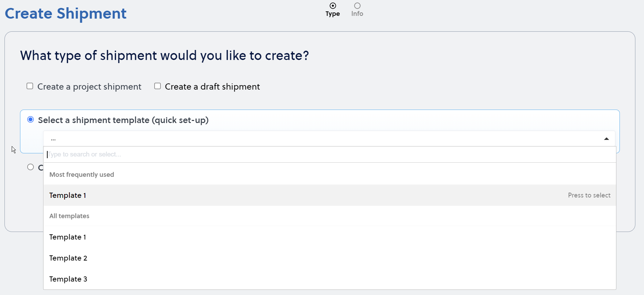Click the Create Shipment page heading
The width and height of the screenshot is (644, 295).
(66, 13)
